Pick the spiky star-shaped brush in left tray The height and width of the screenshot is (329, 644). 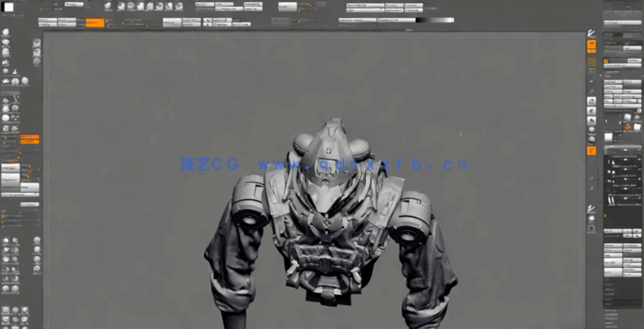(6, 82)
